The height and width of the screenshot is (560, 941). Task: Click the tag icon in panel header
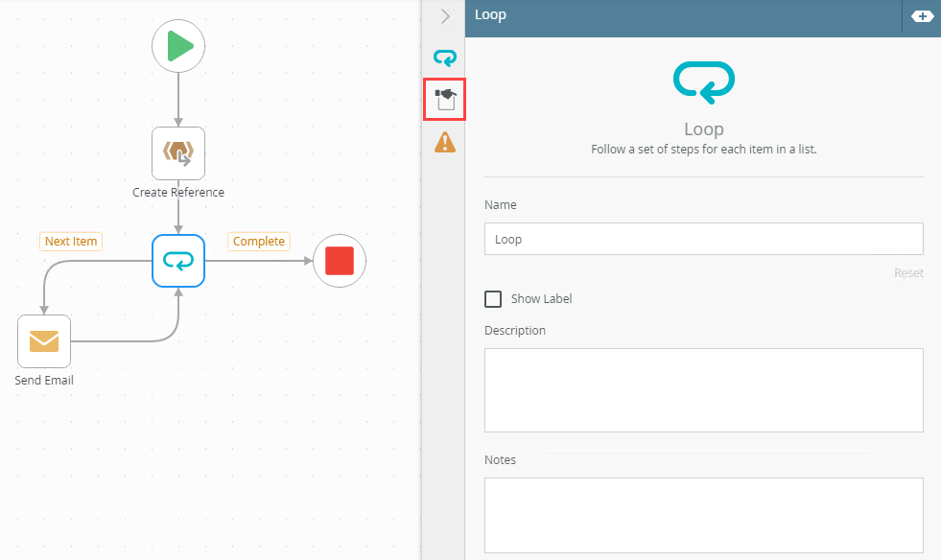pyautogui.click(x=922, y=16)
